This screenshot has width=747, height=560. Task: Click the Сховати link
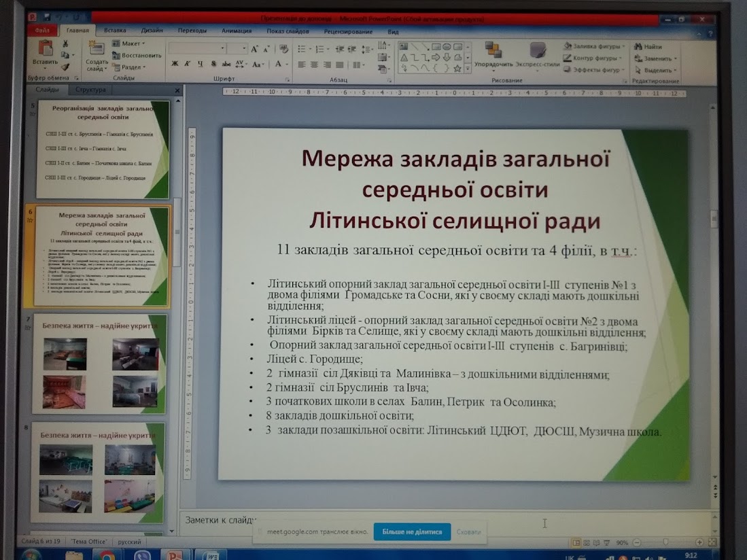469,532
